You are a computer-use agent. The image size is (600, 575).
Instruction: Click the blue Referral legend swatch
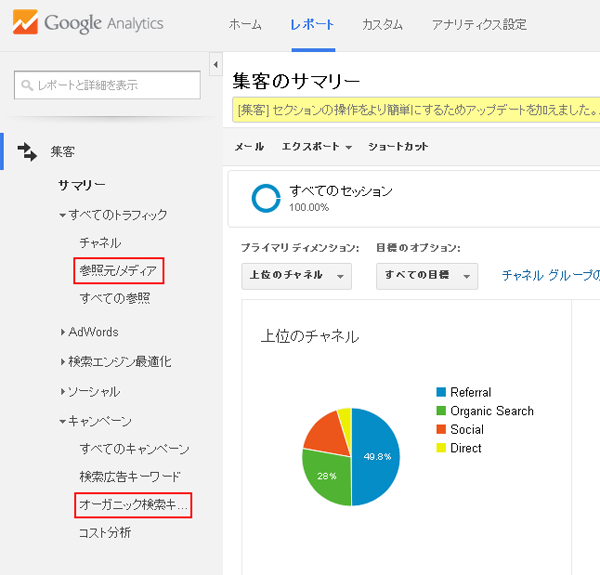coord(441,393)
